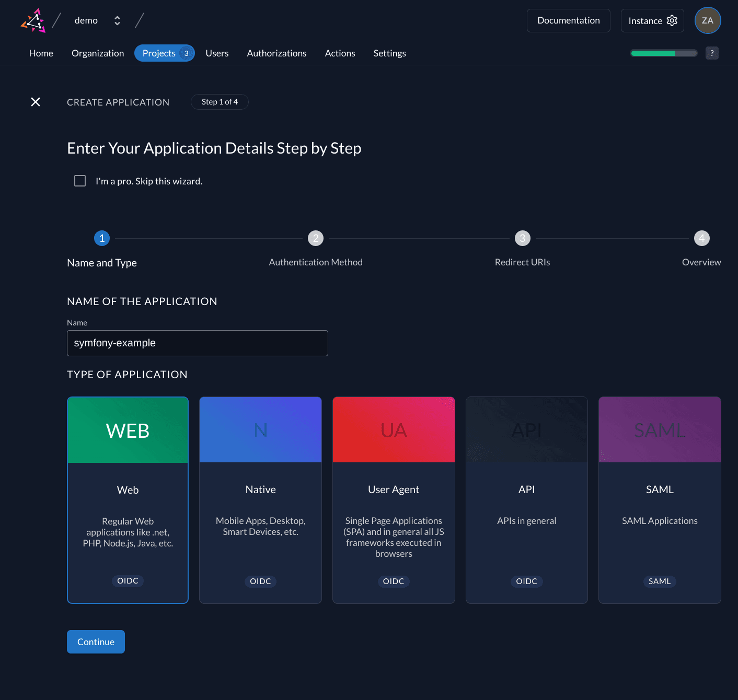Open the demo organization switcher
This screenshot has width=738, height=700.
117,20
